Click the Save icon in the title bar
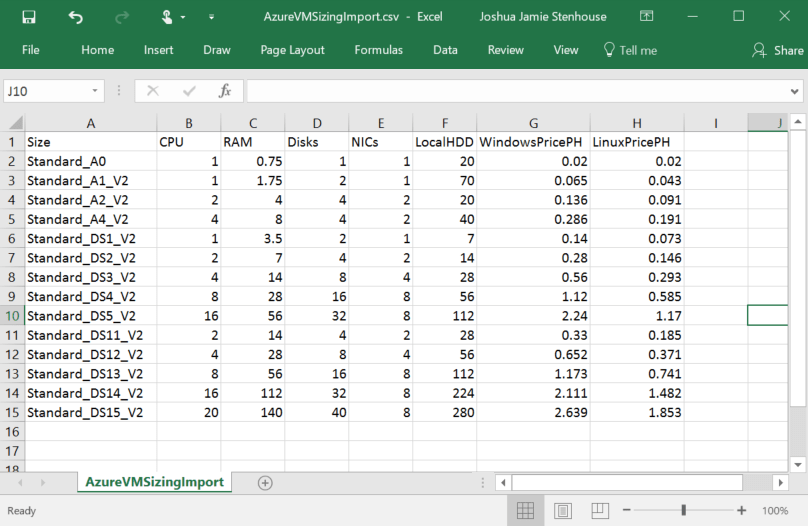The width and height of the screenshot is (808, 526). (x=29, y=17)
